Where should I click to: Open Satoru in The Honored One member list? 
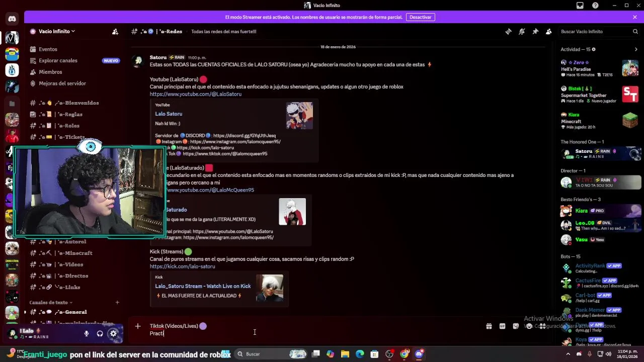tap(601, 154)
